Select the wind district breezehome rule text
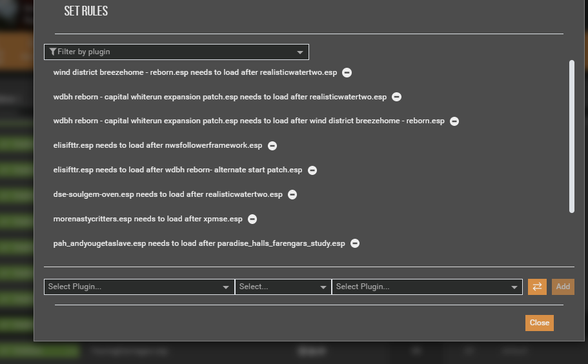Image resolution: width=588 pixels, height=364 pixels. click(195, 72)
